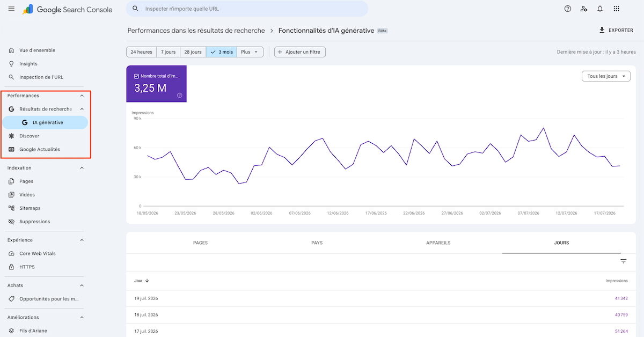The width and height of the screenshot is (644, 337).
Task: Open the Google apps grid
Action: pos(616,9)
